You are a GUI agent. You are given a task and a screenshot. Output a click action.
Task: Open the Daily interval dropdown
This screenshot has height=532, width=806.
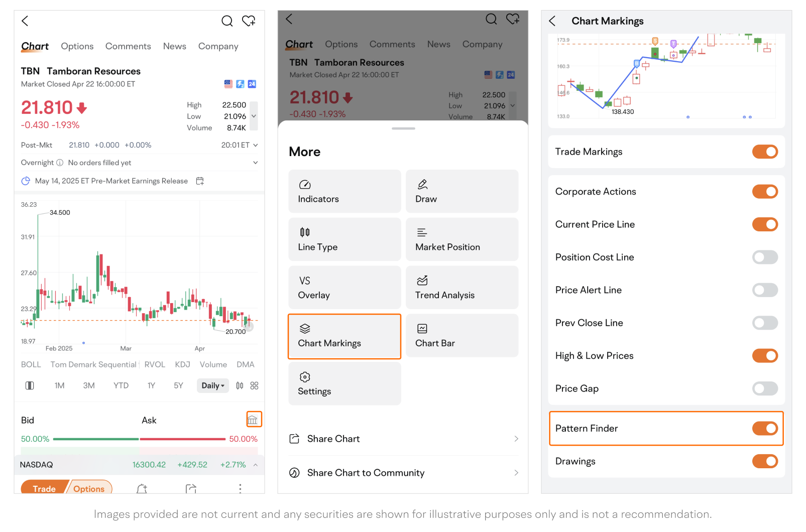tap(213, 385)
